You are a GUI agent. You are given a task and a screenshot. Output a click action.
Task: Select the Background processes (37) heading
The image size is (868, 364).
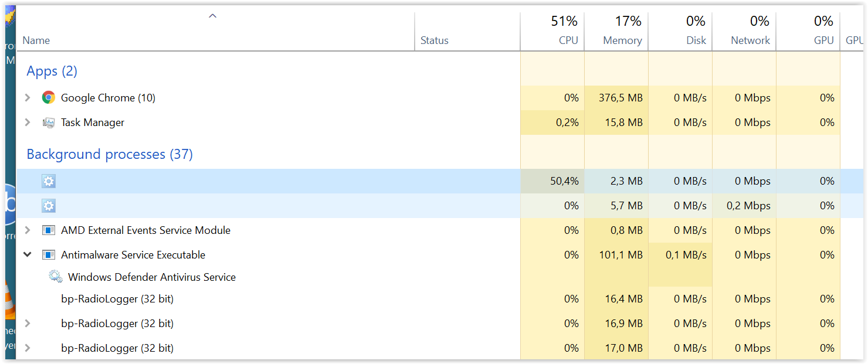[110, 154]
